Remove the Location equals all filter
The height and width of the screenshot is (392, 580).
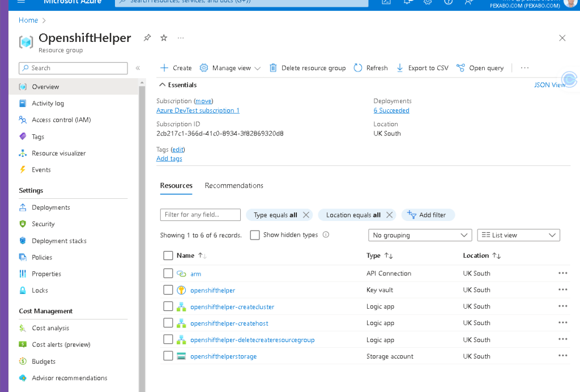[x=389, y=215]
